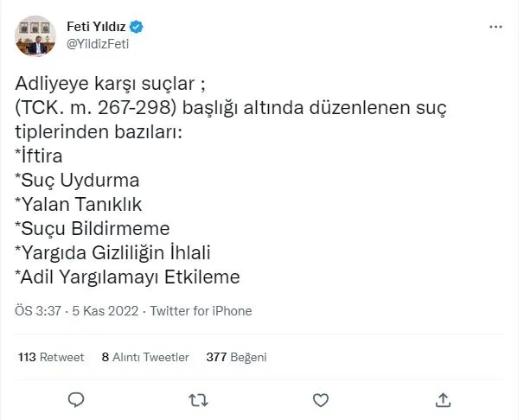The height and width of the screenshot is (420, 524).
Task: Click the reply speech bubble icon
Action: pyautogui.click(x=76, y=398)
